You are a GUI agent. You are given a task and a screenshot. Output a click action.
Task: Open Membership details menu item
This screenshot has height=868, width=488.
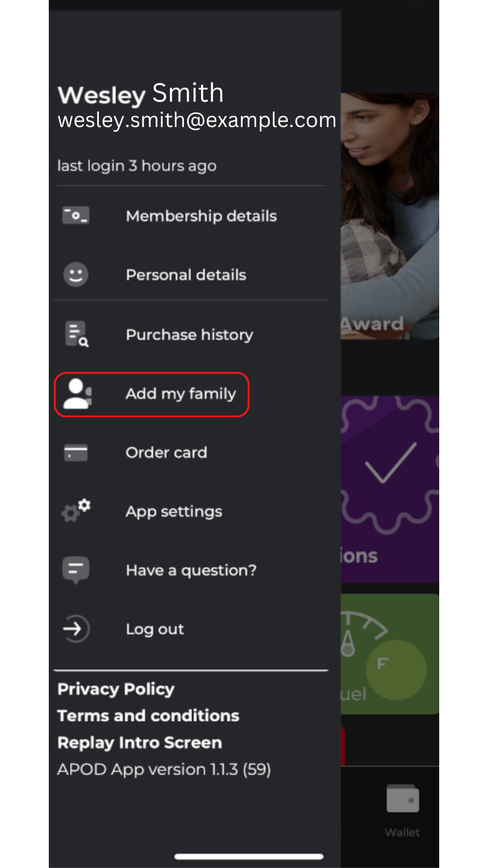pos(201,216)
